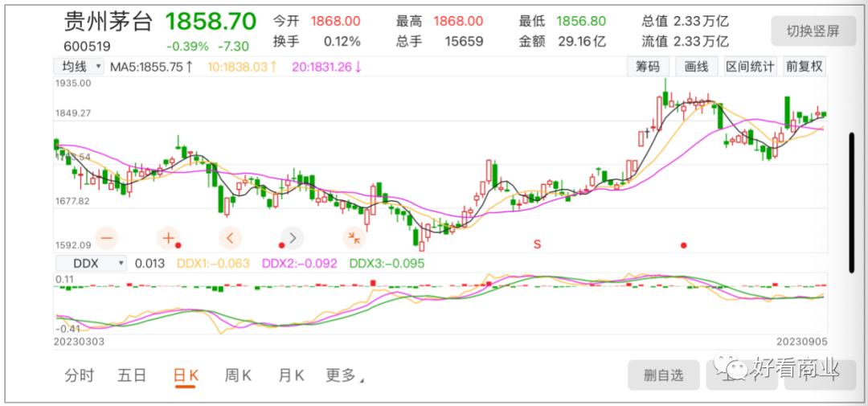Viewport: 868px width, 406px height.
Task: Open the DDX indicator dropdown
Action: point(89,263)
